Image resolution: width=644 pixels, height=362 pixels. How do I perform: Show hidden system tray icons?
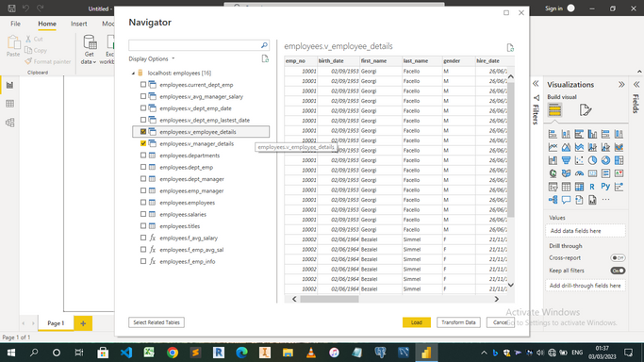point(484,353)
